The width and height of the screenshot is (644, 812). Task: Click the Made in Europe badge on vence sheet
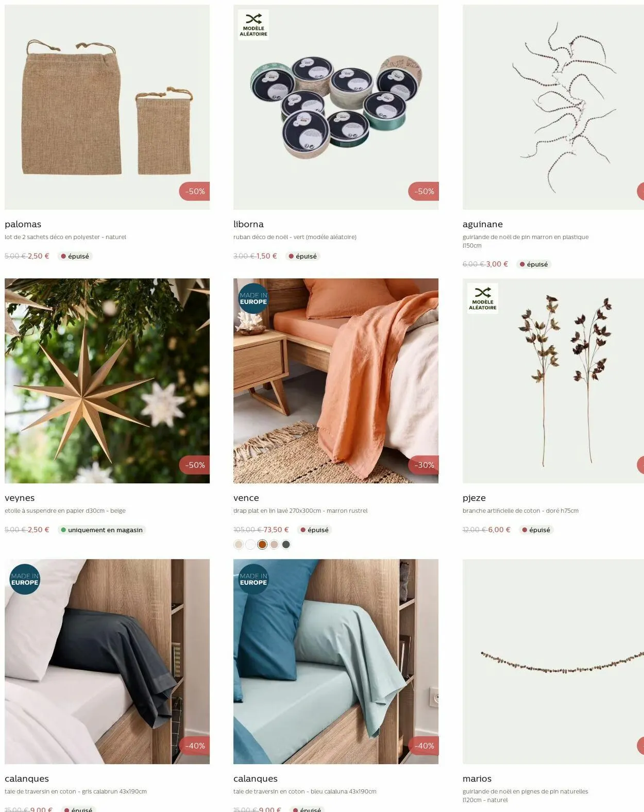coord(253,298)
